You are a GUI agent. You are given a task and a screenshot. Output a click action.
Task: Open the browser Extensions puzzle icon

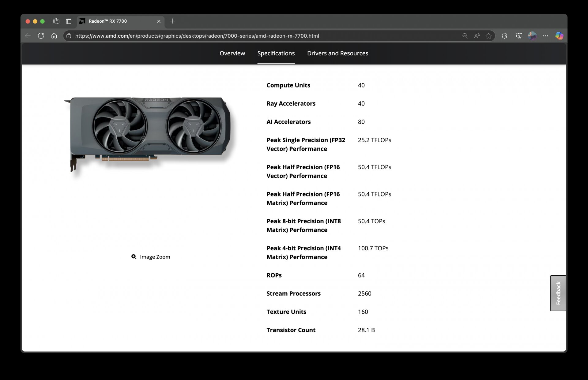click(504, 36)
